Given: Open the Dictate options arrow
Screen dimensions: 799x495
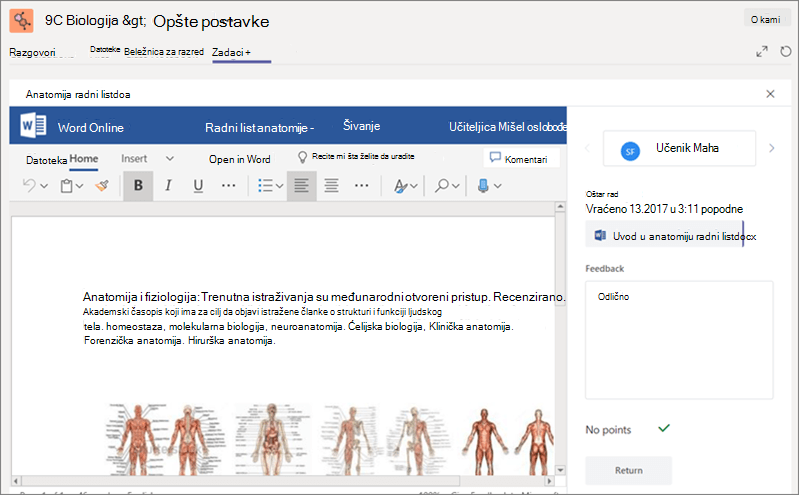Looking at the screenshot, I should tap(497, 186).
